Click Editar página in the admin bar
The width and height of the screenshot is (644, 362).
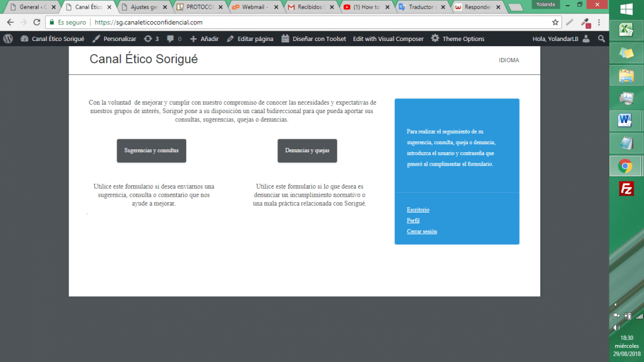click(x=250, y=39)
